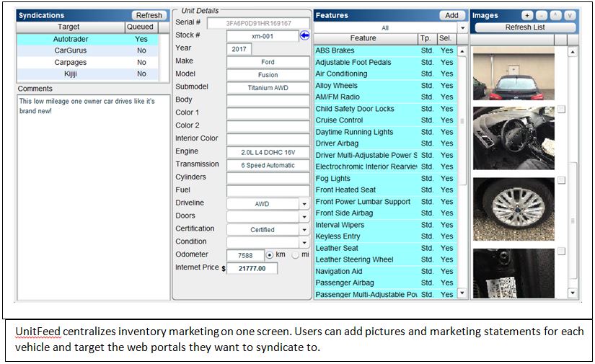This screenshot has height=364, width=595.
Task: Select the mi odometer radio button
Action: tap(295, 255)
